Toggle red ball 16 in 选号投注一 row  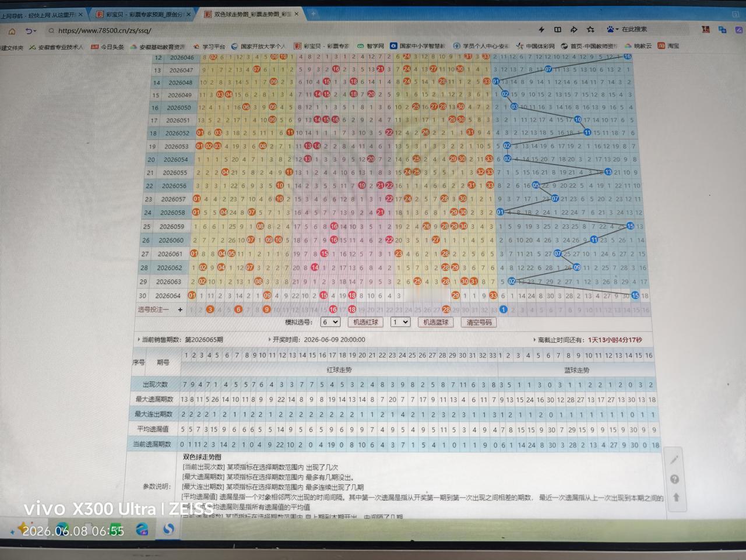[x=333, y=309]
